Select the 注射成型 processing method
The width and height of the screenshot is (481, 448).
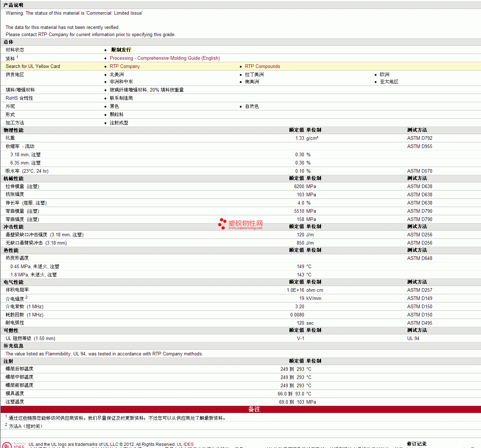point(119,123)
